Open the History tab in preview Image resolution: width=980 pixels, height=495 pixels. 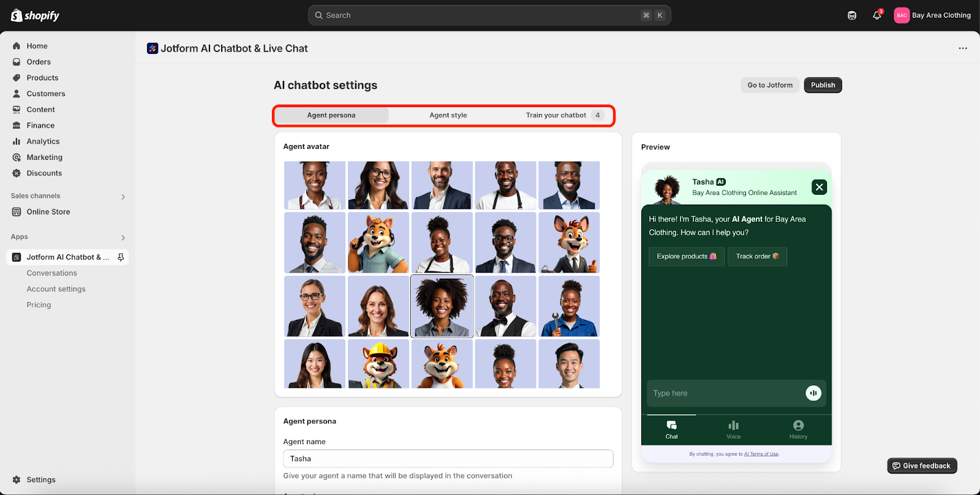pyautogui.click(x=798, y=429)
